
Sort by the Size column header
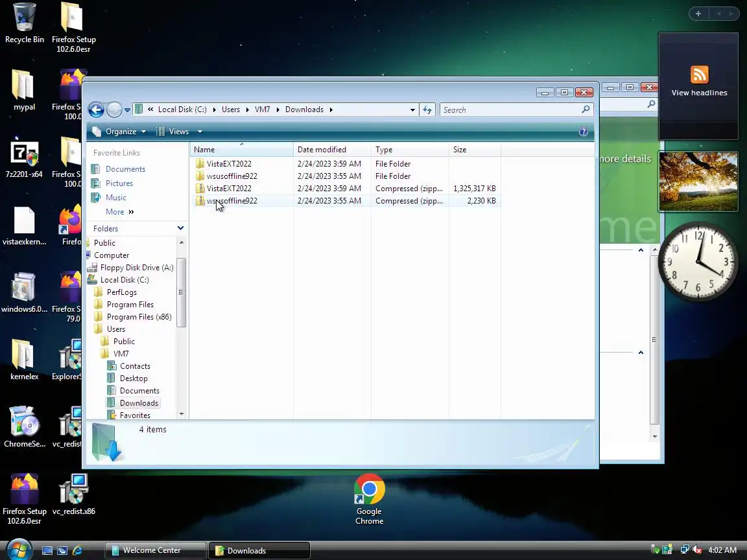tap(475, 150)
